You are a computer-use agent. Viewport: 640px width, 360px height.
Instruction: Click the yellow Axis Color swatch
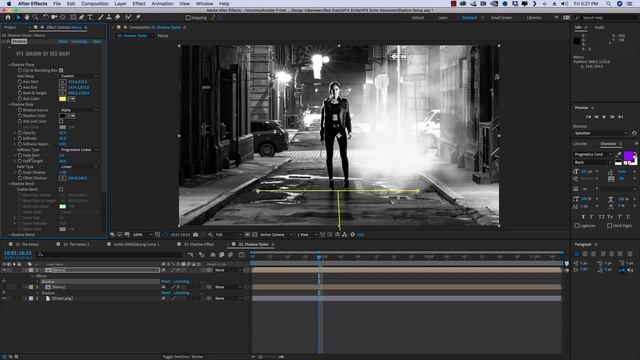pyautogui.click(x=62, y=99)
